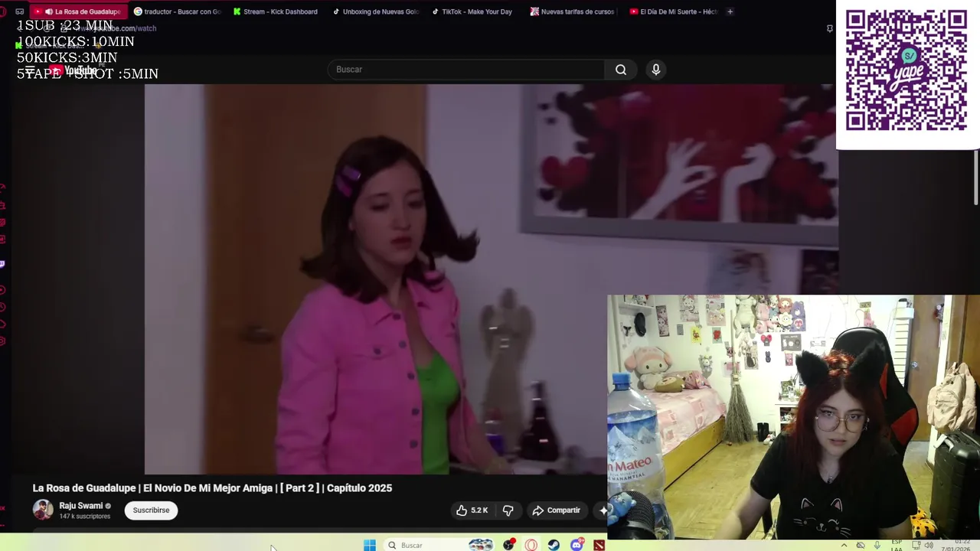Screen dimensions: 980x551
Task: Open Discord from the taskbar
Action: point(577,545)
